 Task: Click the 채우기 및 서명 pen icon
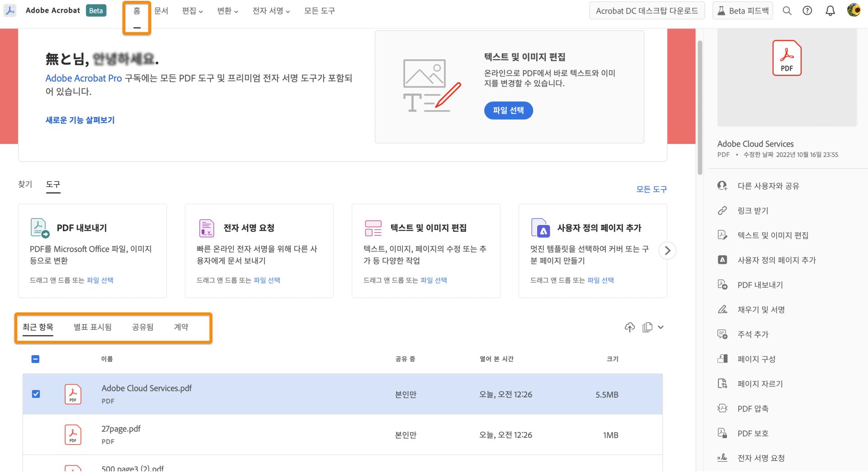point(722,310)
